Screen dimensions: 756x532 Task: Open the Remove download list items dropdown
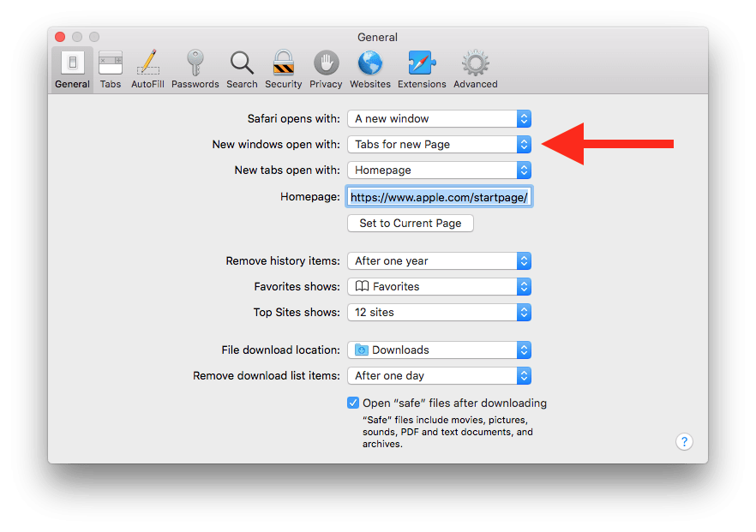[439, 375]
